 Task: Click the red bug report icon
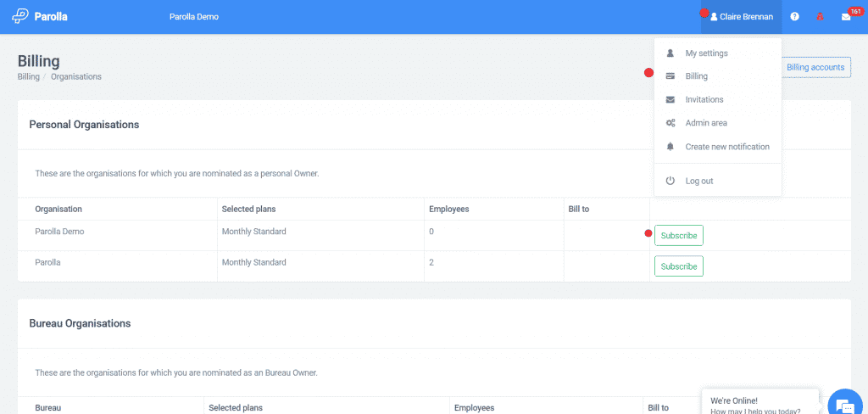pyautogui.click(x=820, y=17)
